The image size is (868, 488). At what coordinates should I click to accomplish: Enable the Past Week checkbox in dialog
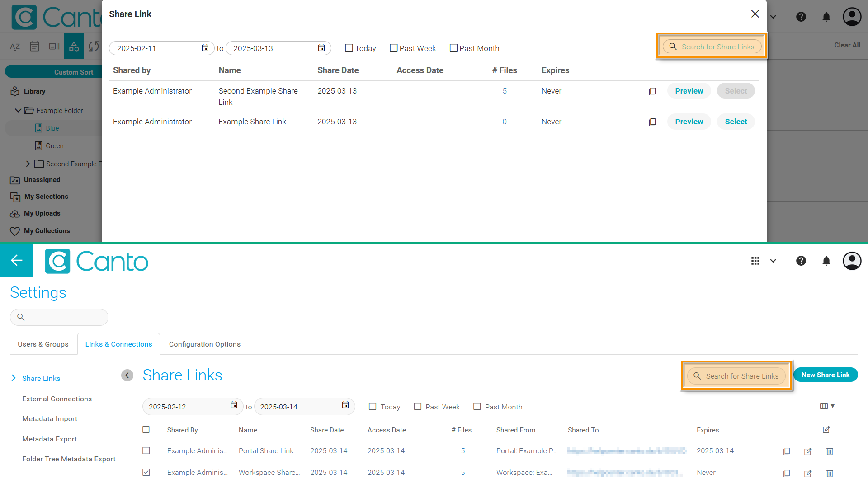point(393,48)
